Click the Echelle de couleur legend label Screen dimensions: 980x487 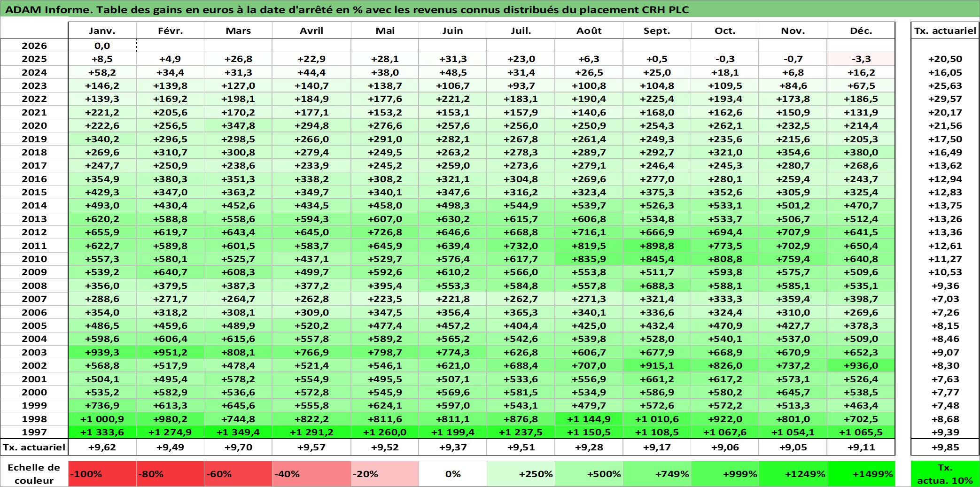[34, 474]
